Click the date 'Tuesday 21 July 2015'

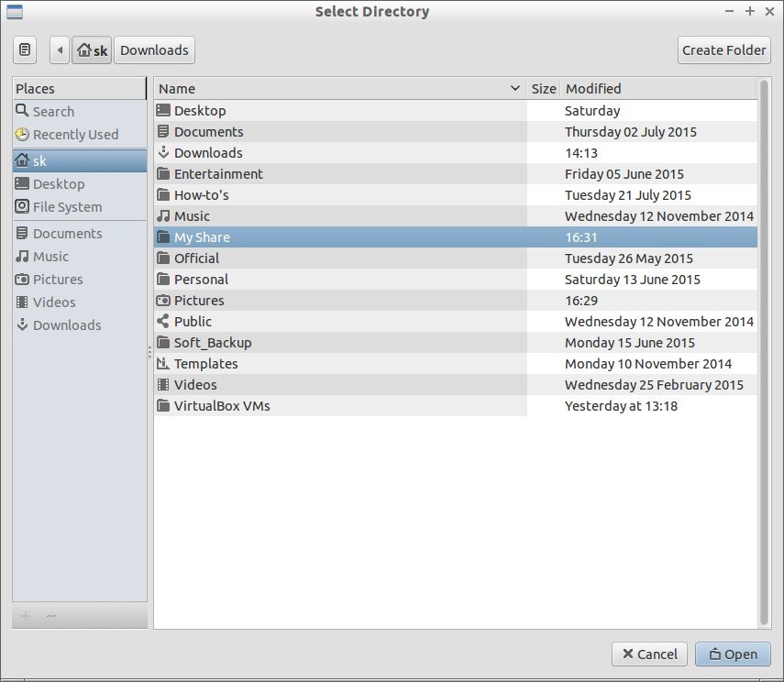tap(628, 195)
